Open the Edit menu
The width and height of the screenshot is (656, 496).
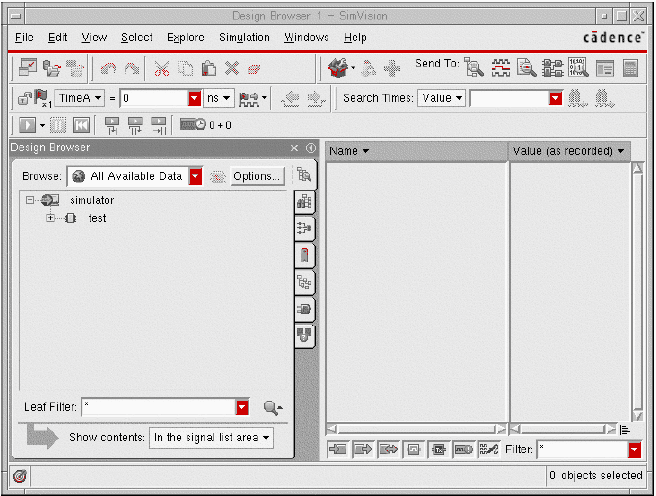point(57,37)
